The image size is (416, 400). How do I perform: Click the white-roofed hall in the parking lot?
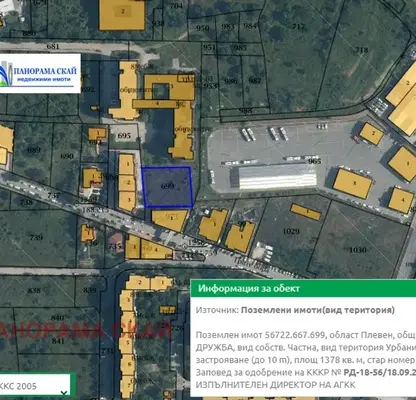[x=278, y=176]
